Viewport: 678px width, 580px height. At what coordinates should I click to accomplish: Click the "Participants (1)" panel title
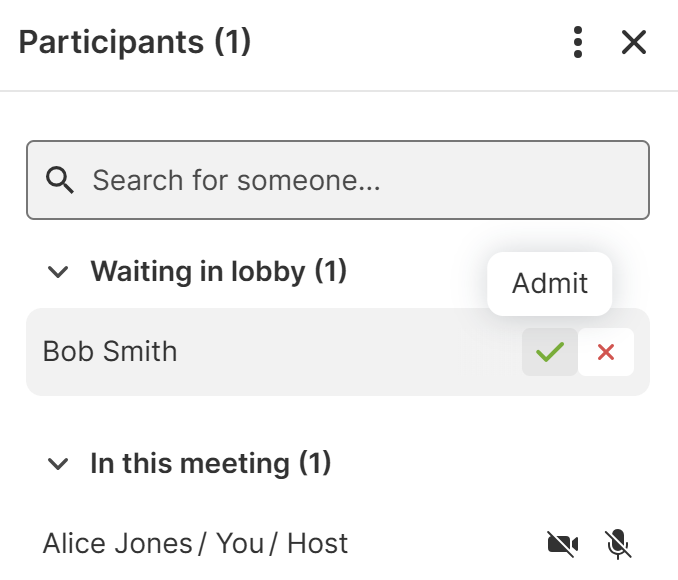(x=135, y=42)
